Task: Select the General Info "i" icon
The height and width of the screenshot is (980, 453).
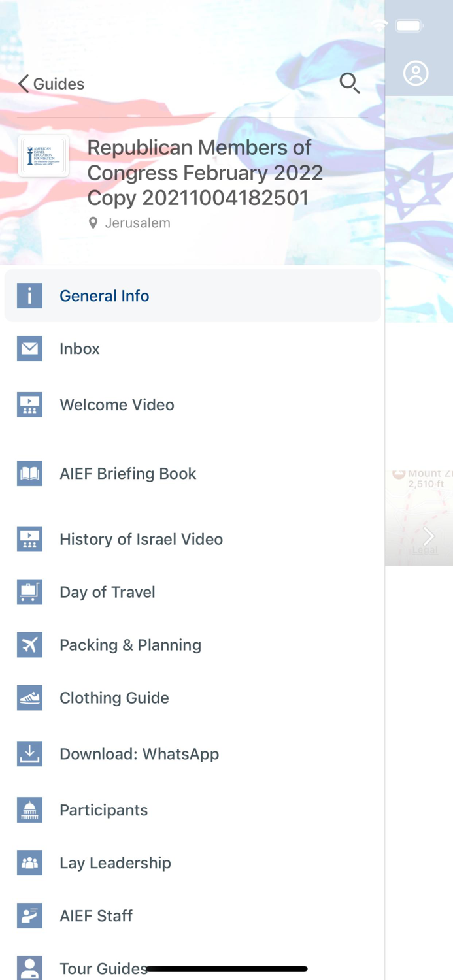Action: pos(29,295)
